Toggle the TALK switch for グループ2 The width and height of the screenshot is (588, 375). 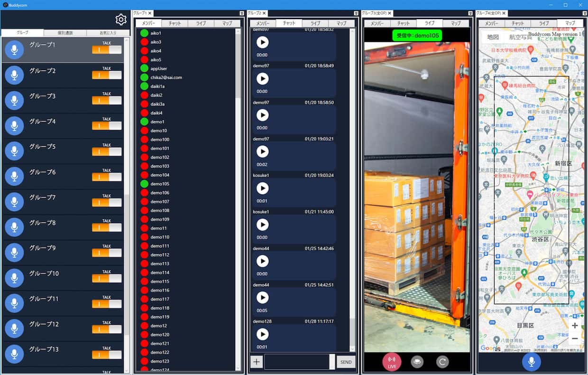point(107,75)
